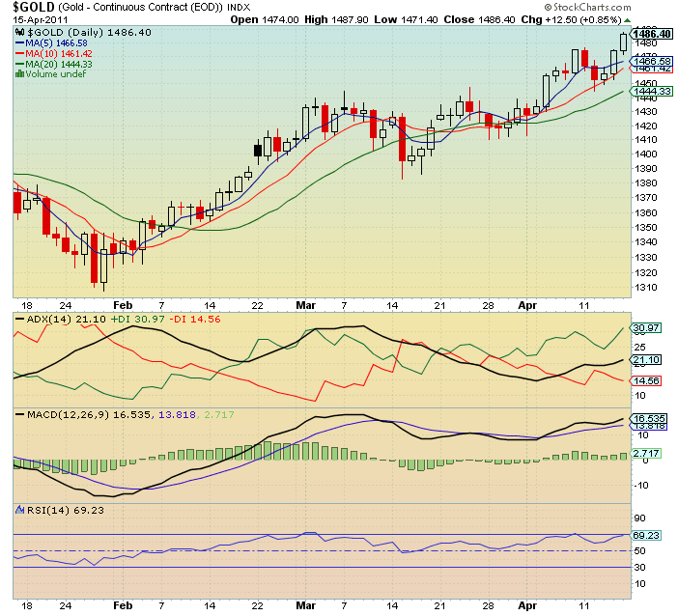Click the black ADX(14) legend line marker

click(21, 318)
